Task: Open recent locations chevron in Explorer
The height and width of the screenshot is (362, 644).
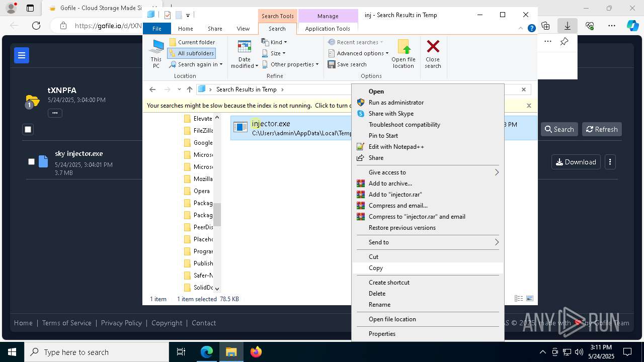Action: tap(179, 89)
